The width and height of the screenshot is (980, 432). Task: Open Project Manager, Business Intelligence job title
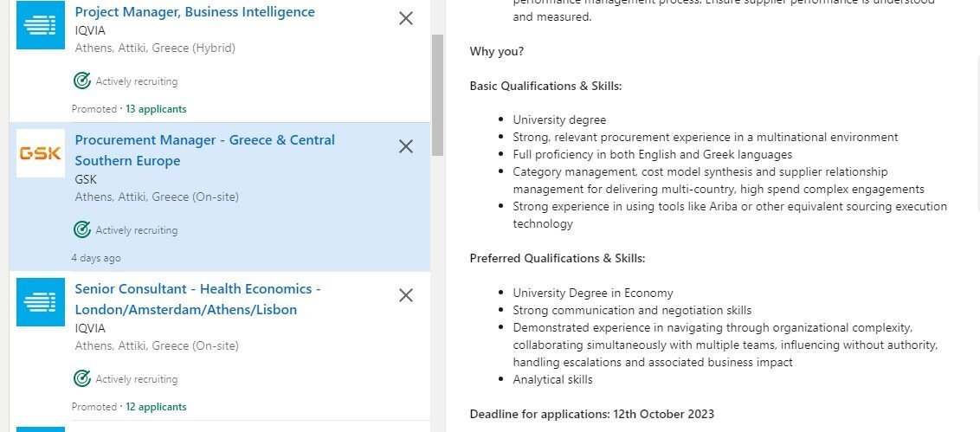point(195,12)
